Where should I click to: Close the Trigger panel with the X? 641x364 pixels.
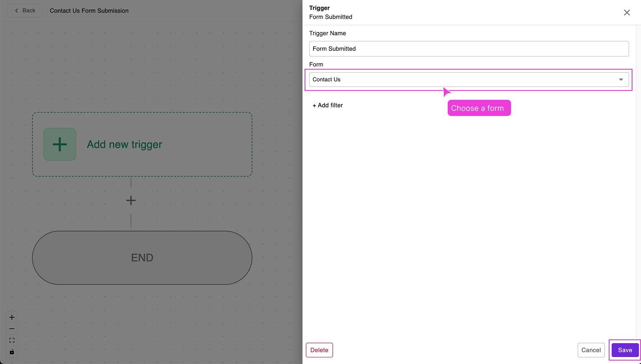tap(627, 12)
